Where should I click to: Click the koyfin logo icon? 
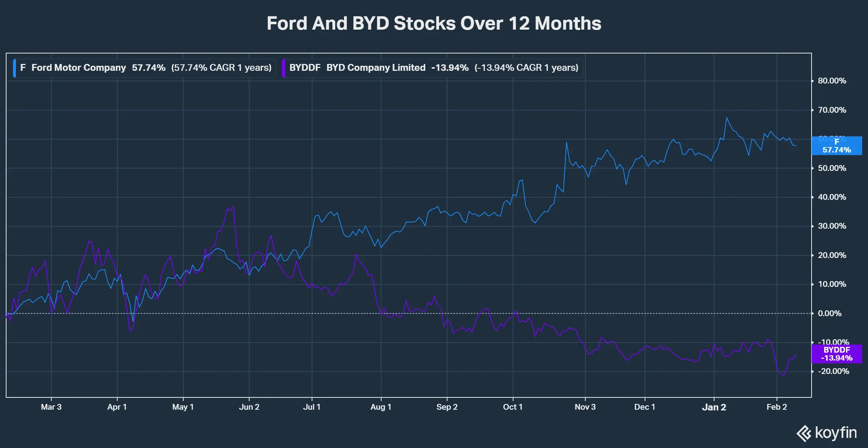click(x=804, y=433)
